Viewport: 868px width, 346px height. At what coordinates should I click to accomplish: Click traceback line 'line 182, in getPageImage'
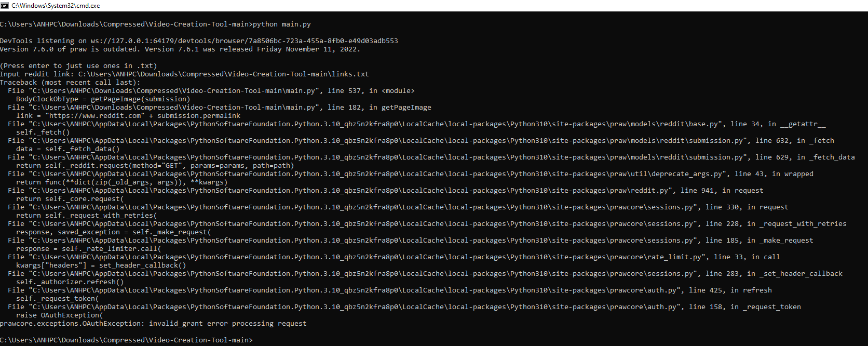click(220, 108)
